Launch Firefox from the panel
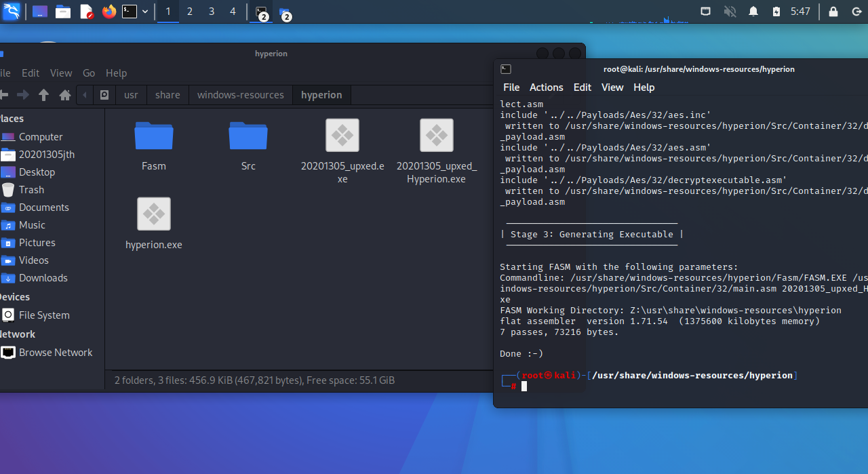The image size is (868, 474). point(109,12)
